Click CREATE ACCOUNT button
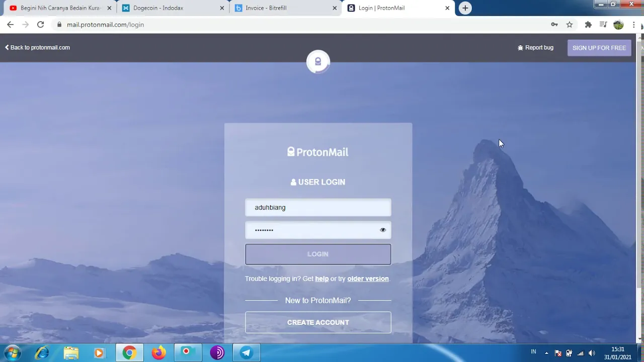 [318, 322]
